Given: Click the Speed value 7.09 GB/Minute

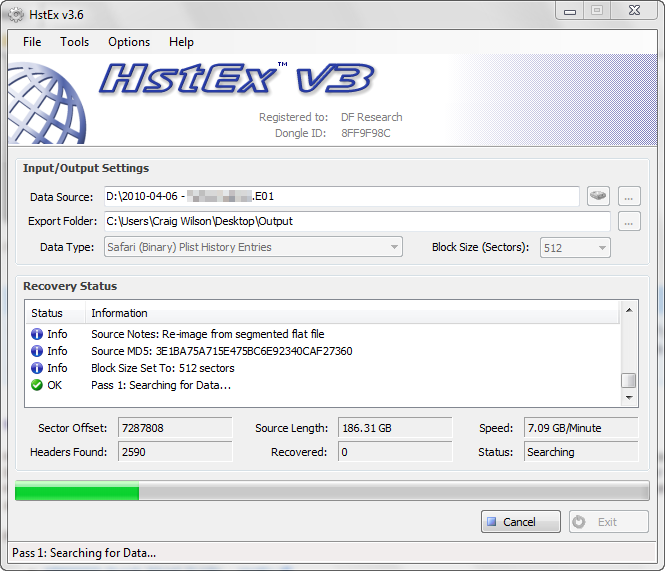Looking at the screenshot, I should [581, 428].
